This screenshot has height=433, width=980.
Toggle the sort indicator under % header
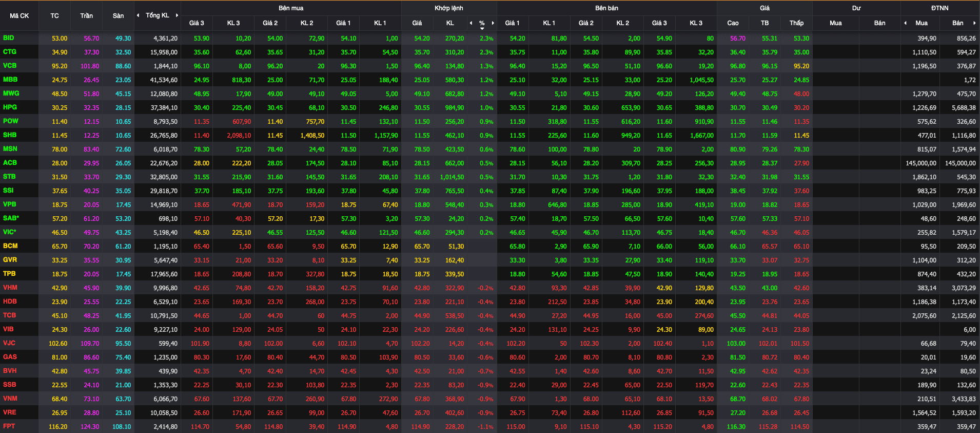[482, 29]
